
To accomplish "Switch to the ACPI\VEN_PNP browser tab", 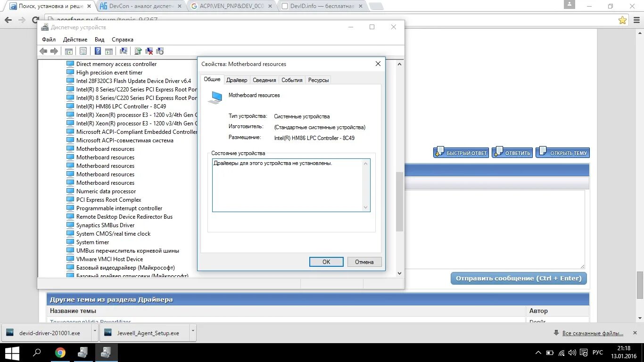I will 232,6.
